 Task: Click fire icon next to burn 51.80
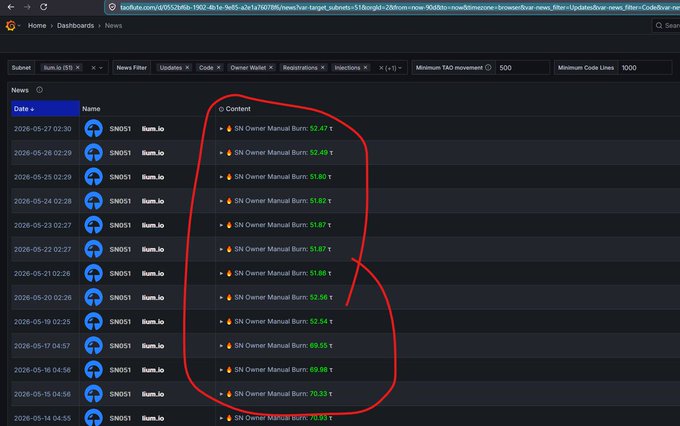coord(229,177)
